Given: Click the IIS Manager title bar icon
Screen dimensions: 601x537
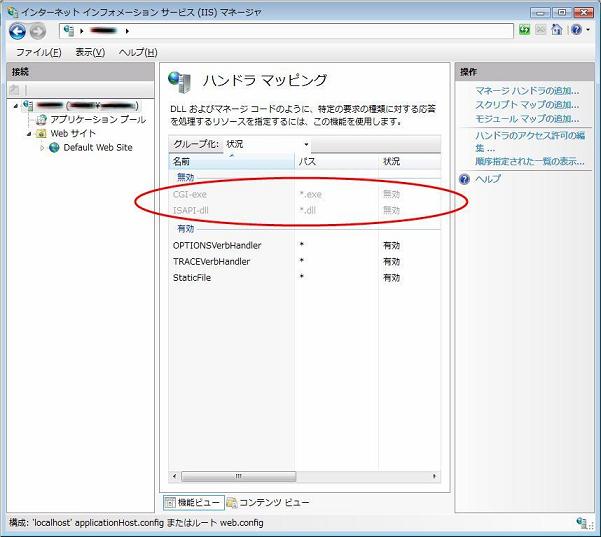Looking at the screenshot, I should [13, 12].
